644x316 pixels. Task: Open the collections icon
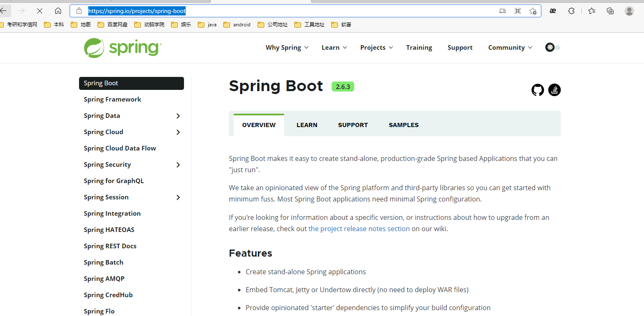(x=610, y=11)
